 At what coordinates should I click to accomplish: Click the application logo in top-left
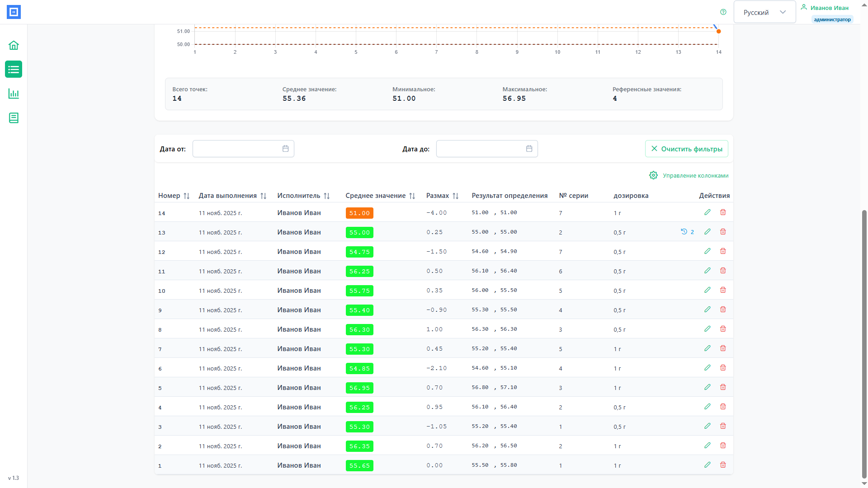point(14,12)
